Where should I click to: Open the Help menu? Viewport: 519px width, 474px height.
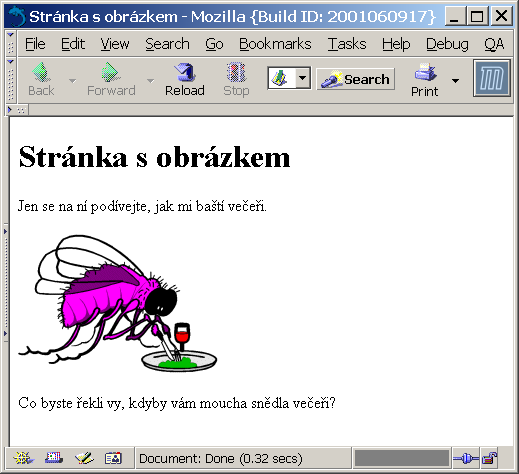[396, 44]
